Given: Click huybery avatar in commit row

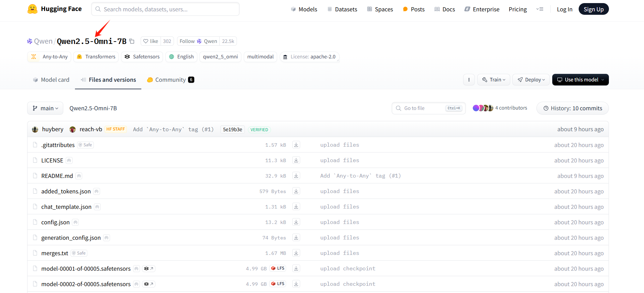Looking at the screenshot, I should click(35, 129).
